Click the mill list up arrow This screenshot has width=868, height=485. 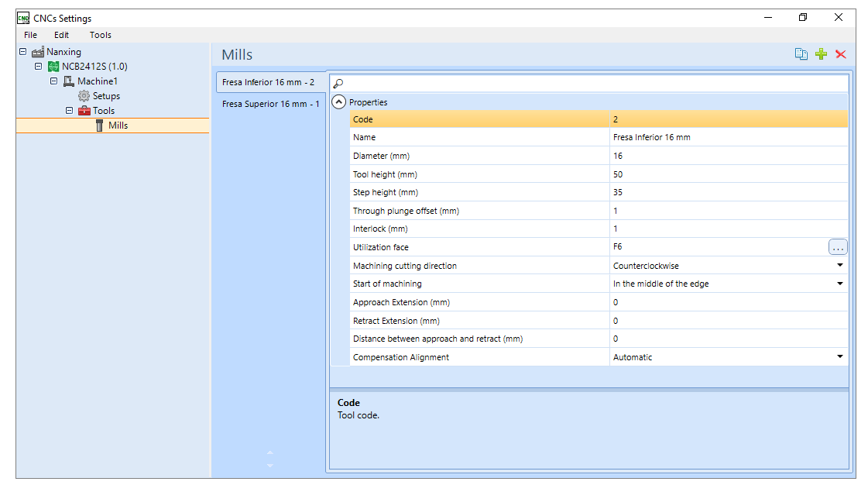pos(270,452)
